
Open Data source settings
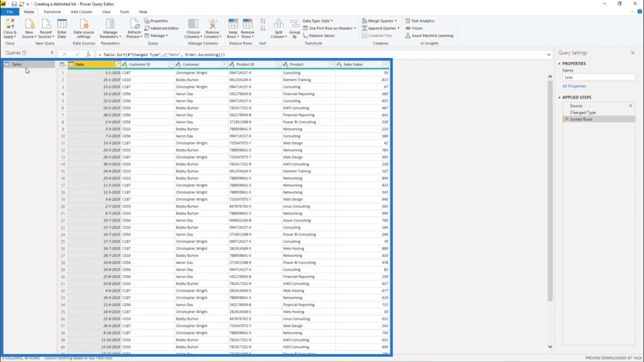[84, 25]
